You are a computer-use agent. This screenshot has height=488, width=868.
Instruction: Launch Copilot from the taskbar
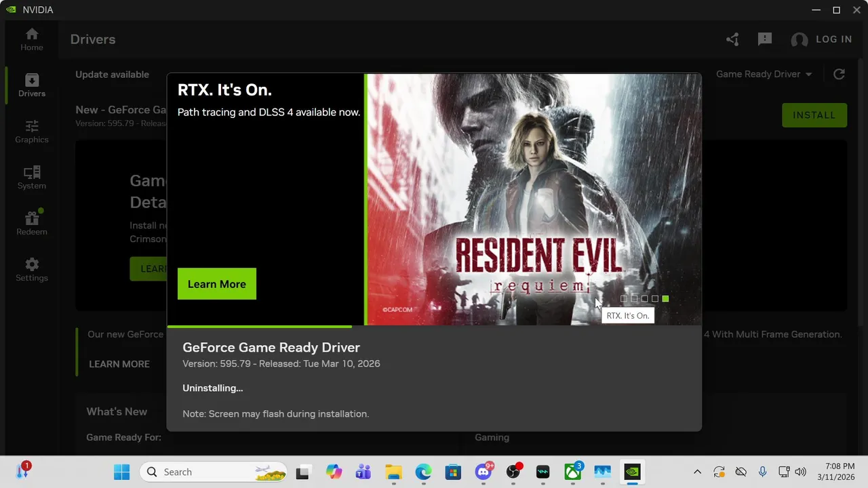tap(334, 472)
